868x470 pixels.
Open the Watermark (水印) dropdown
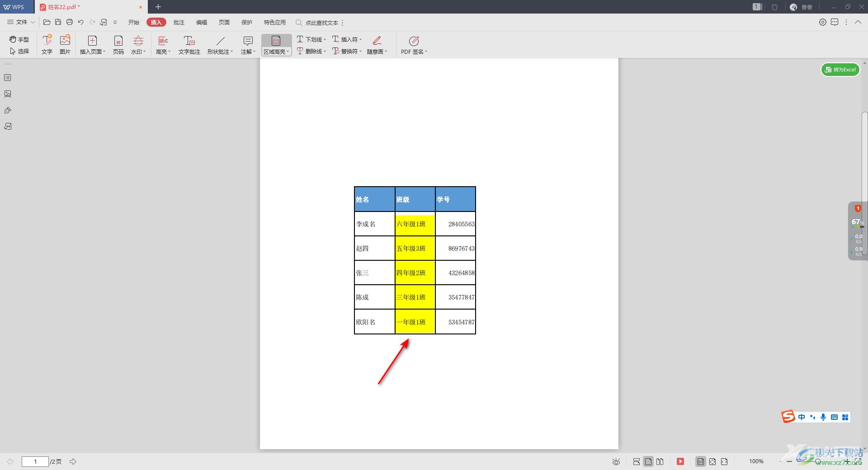[138, 45]
